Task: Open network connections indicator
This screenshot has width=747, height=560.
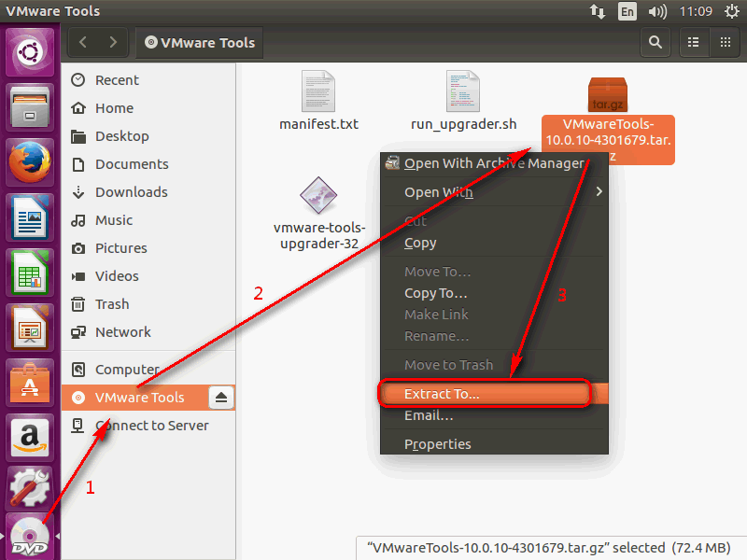Action: (598, 11)
